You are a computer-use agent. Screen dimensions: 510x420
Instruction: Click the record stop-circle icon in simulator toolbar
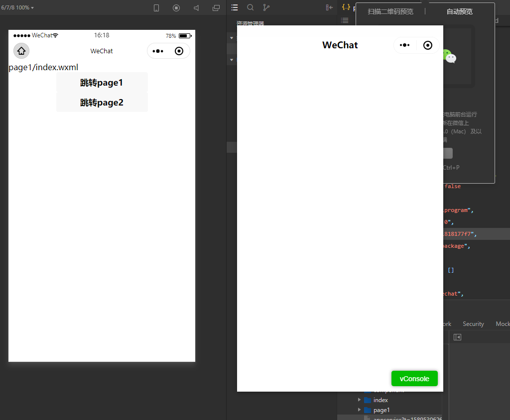click(x=176, y=8)
